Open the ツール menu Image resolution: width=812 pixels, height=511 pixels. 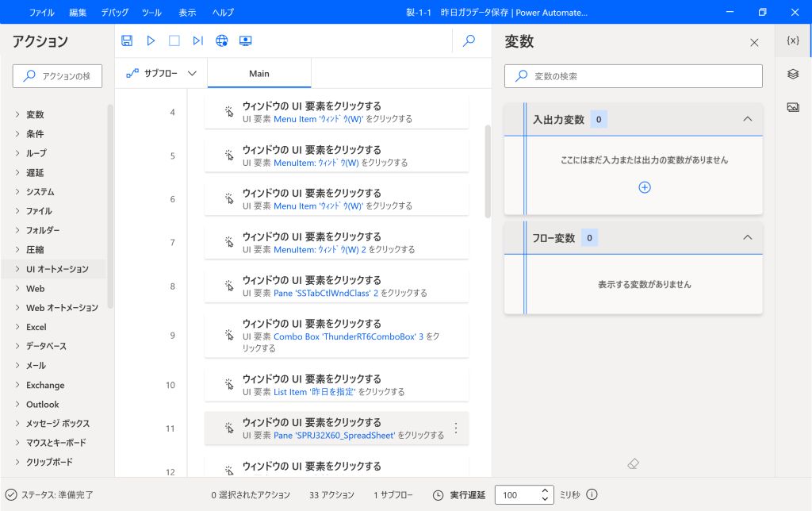(151, 13)
